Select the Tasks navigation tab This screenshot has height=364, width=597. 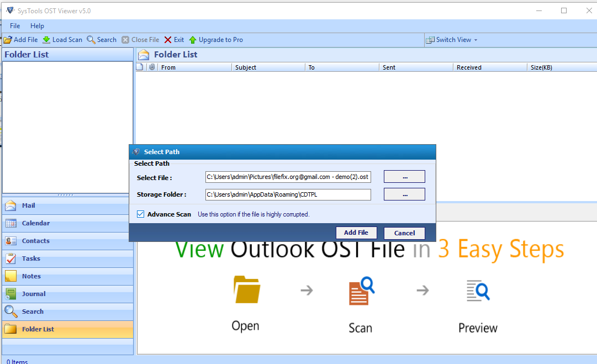(x=68, y=259)
